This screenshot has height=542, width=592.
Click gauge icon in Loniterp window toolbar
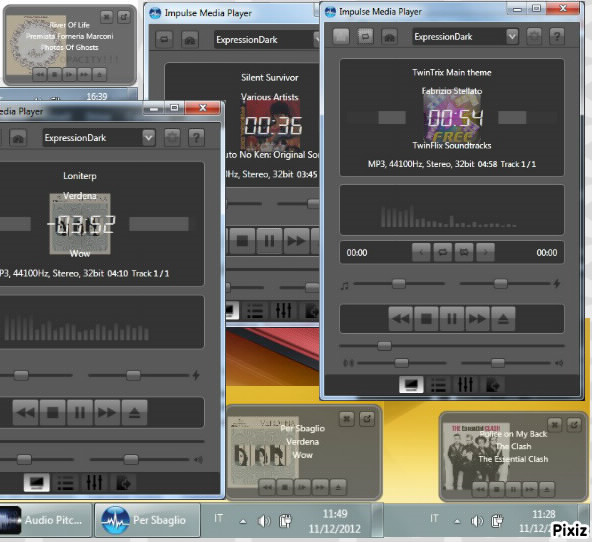pyautogui.click(x=18, y=138)
